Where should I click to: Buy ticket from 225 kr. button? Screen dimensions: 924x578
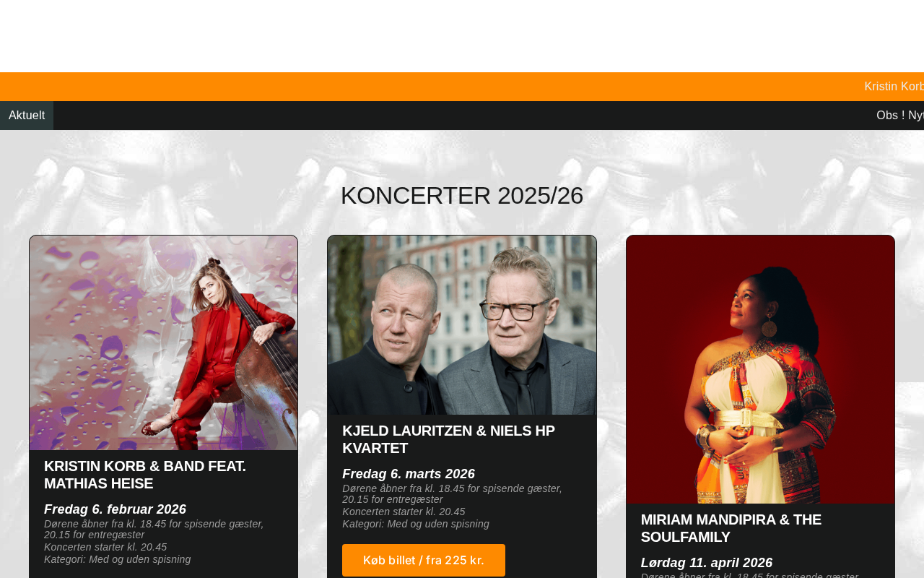pyautogui.click(x=424, y=560)
